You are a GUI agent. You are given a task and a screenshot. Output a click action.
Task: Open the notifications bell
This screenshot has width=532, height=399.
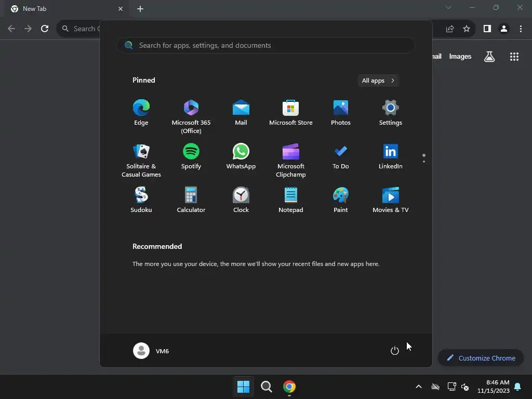click(518, 387)
